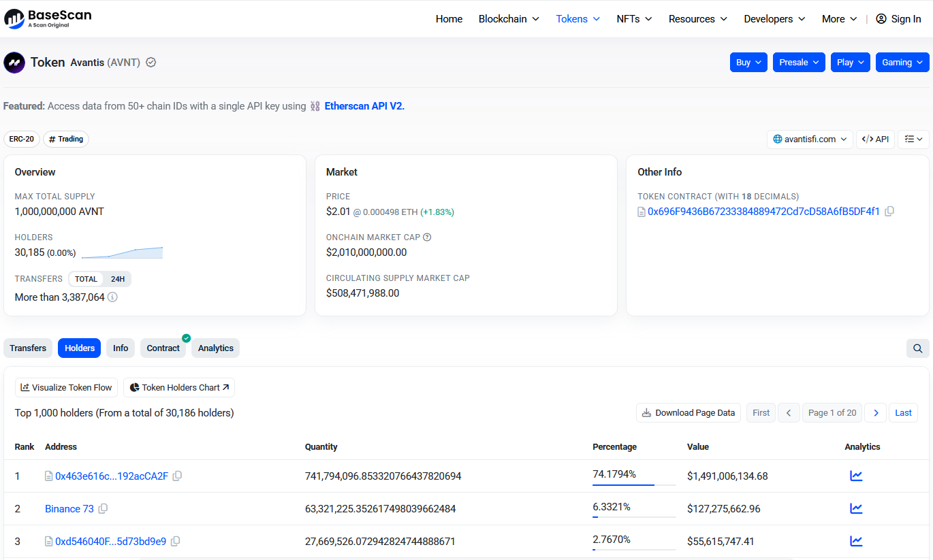The height and width of the screenshot is (560, 933).
Task: Open analytics chart for the rank 1 holder
Action: 856,476
